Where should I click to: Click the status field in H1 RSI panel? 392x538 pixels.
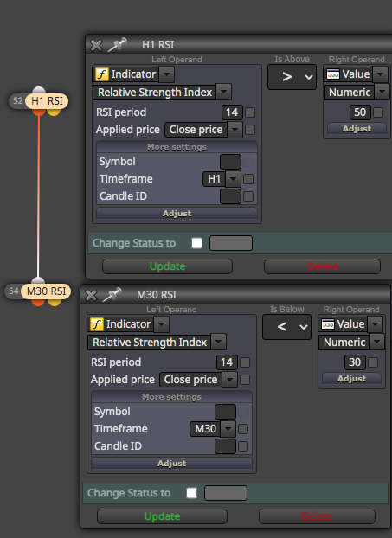(231, 243)
